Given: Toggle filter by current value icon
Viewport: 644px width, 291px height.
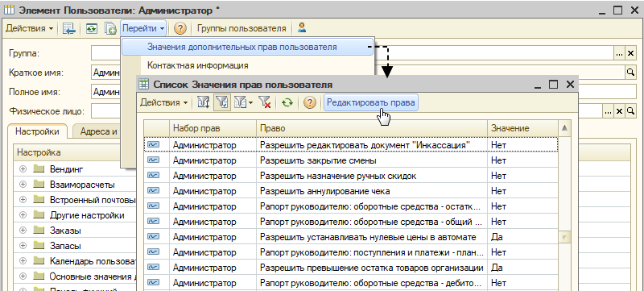Looking at the screenshot, I should [x=223, y=102].
